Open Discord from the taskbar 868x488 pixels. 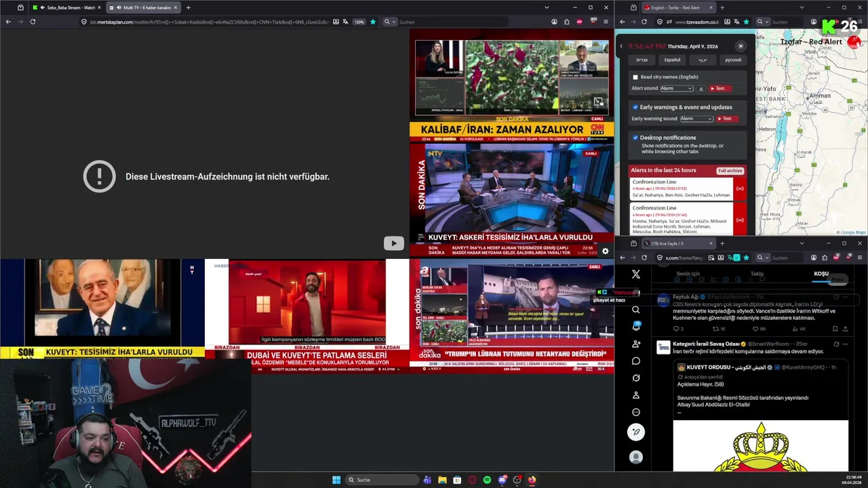click(x=502, y=480)
